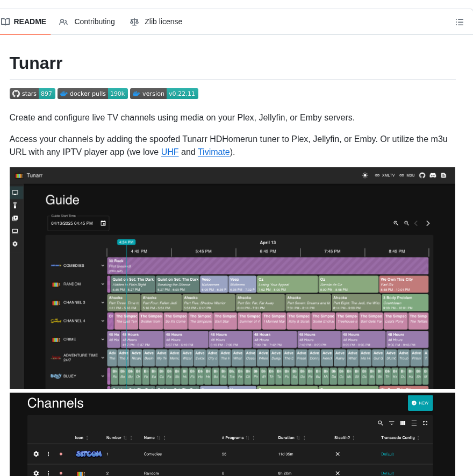Click the Guide Start Time date field

[78, 222]
